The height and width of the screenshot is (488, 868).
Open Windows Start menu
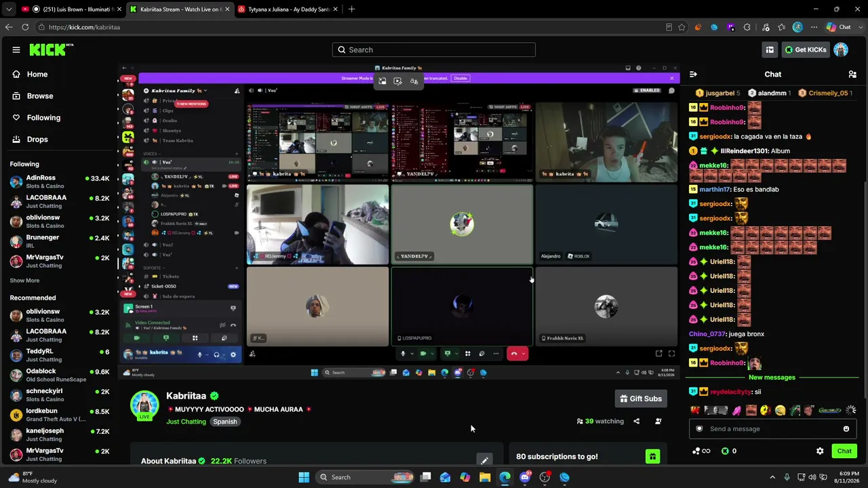(304, 477)
